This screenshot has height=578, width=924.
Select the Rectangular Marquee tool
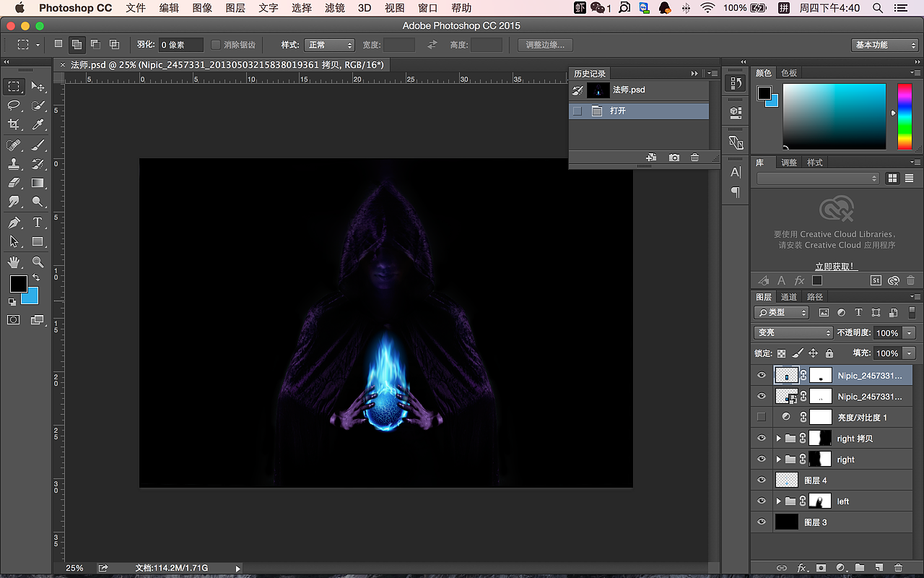click(14, 87)
